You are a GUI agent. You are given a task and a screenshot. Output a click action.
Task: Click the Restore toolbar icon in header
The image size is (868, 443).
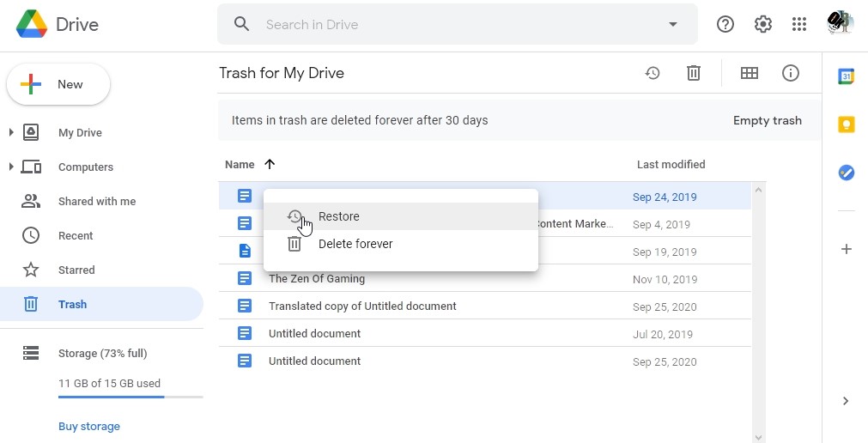(653, 73)
